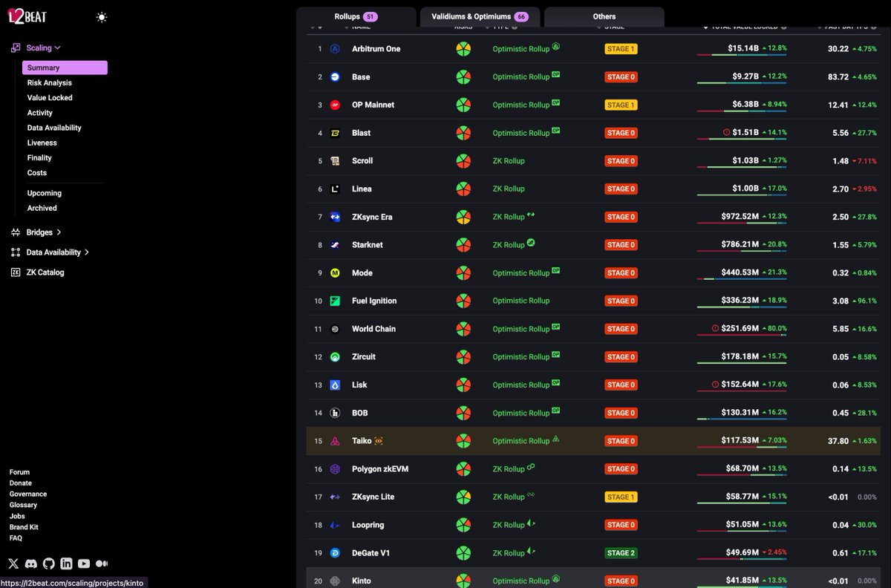Viewport: 891px width, 588px height.
Task: Open the Donate footer link
Action: 21,483
